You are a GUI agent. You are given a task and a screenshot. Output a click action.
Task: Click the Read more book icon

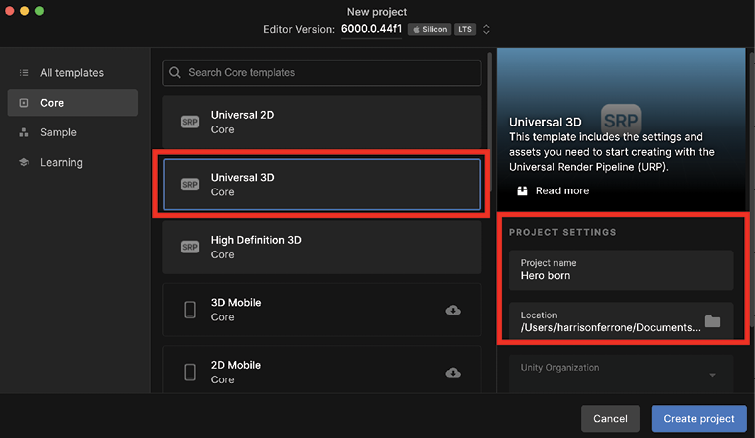pos(522,191)
